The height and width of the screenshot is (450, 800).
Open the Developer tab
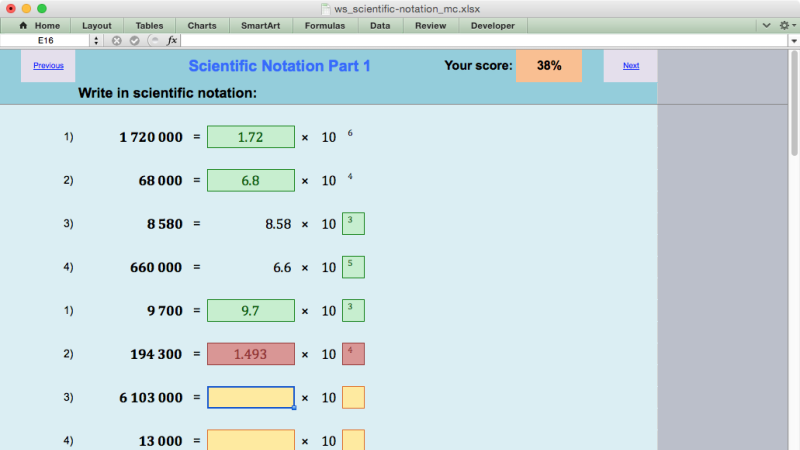coord(492,26)
